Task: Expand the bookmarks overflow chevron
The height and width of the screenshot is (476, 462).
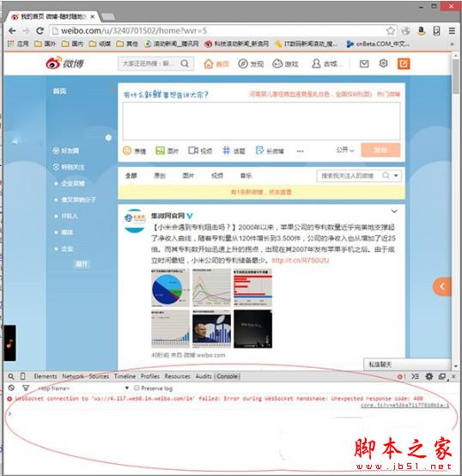Action: [452, 44]
